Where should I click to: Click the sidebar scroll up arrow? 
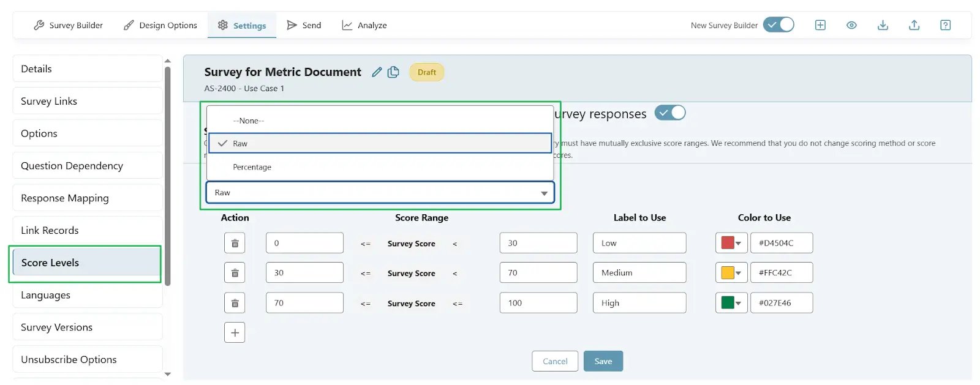tap(168, 61)
